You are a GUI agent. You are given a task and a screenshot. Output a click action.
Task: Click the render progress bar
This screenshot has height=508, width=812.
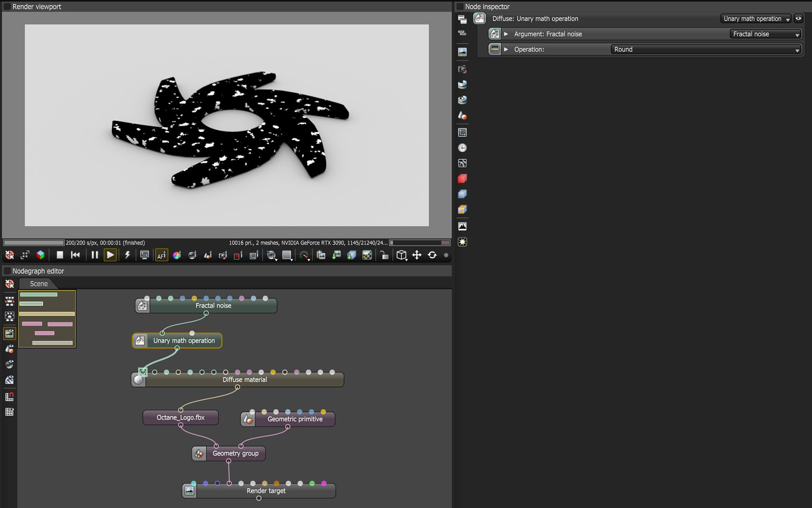[34, 243]
